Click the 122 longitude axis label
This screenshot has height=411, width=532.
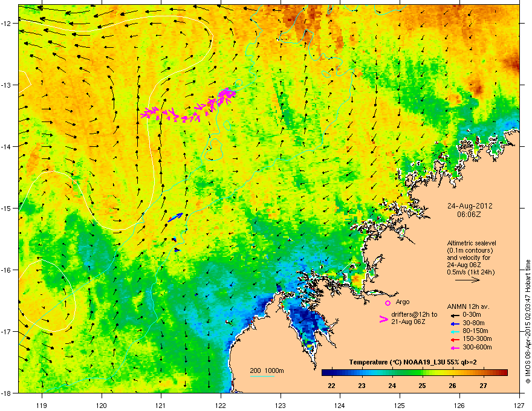[x=221, y=405]
